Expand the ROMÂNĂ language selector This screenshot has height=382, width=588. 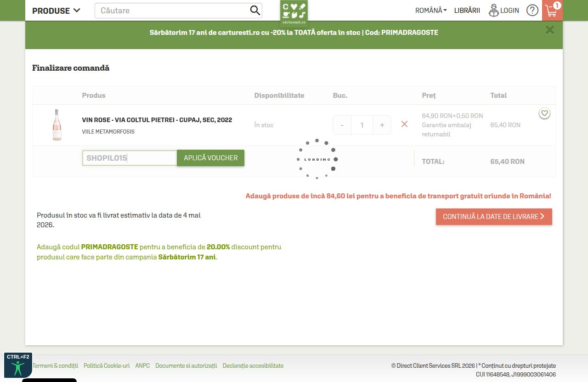431,11
